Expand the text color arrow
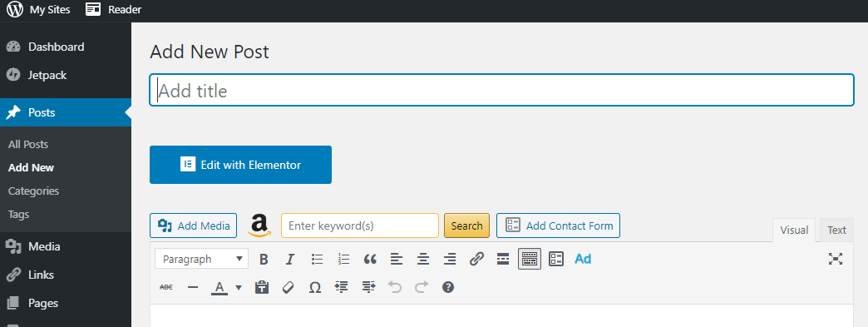Image resolution: width=868 pixels, height=327 pixels. tap(239, 287)
